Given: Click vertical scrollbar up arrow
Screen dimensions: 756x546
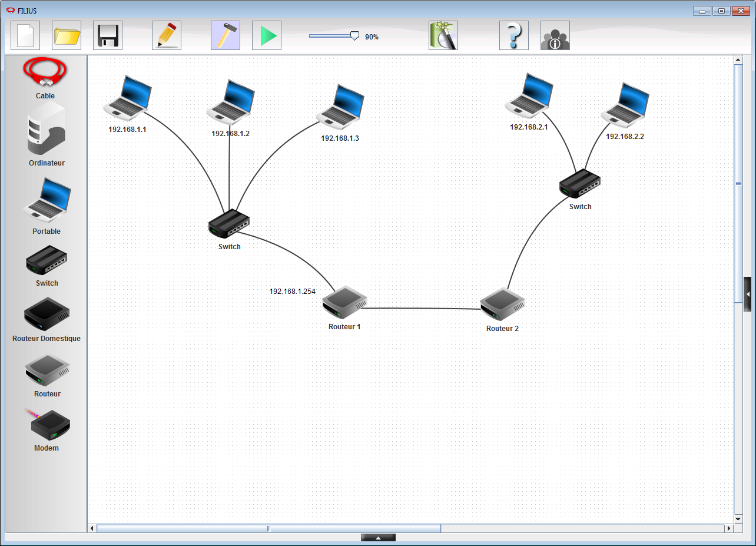Looking at the screenshot, I should click(738, 59).
